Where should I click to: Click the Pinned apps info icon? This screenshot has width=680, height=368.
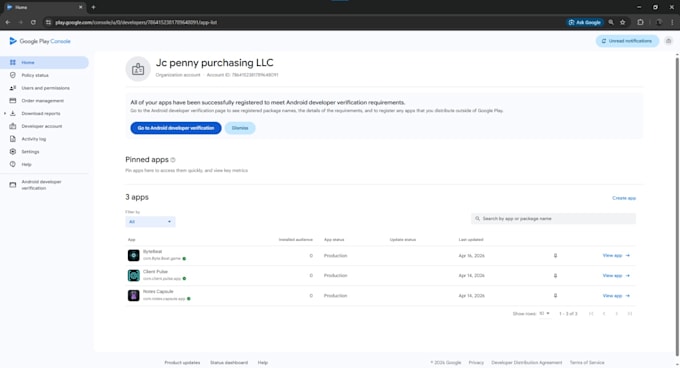173,160
